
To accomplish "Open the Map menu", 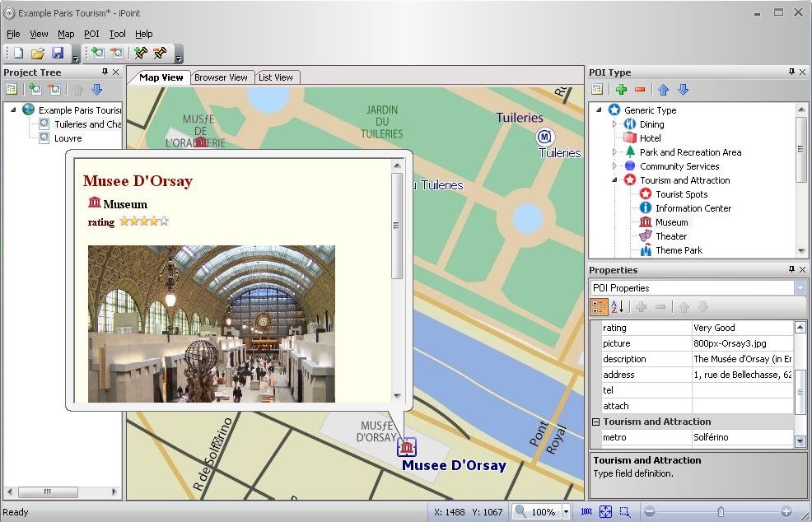I will pyautogui.click(x=66, y=34).
